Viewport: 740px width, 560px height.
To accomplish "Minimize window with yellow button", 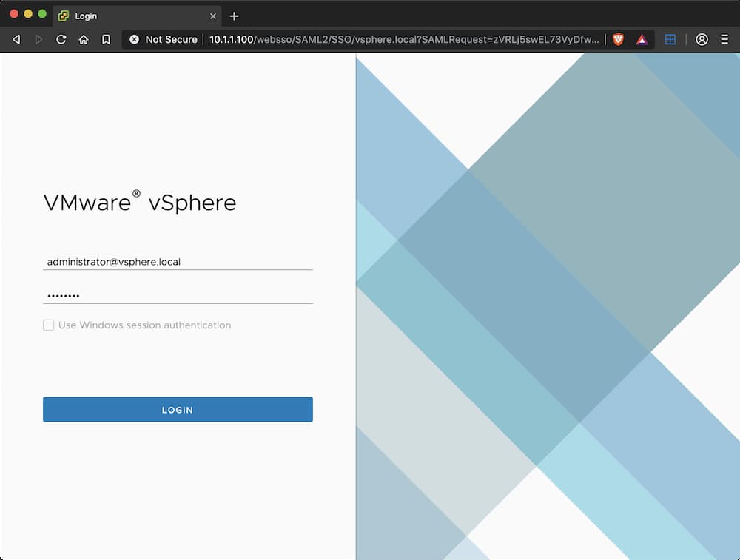I will (28, 13).
